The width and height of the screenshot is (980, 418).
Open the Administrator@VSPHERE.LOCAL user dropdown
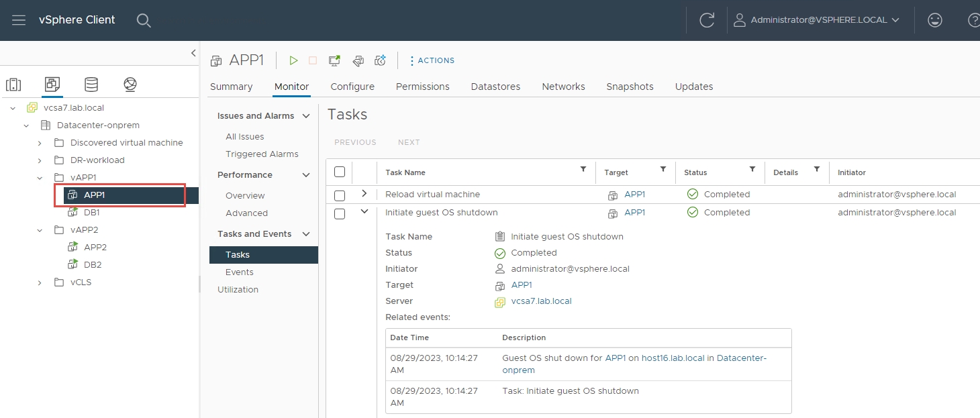click(x=816, y=20)
